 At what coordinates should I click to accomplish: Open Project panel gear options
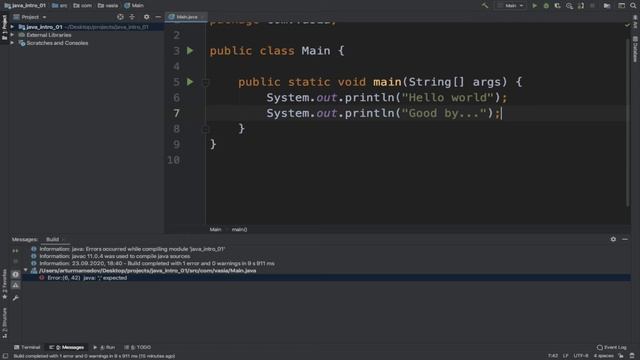[x=147, y=17]
